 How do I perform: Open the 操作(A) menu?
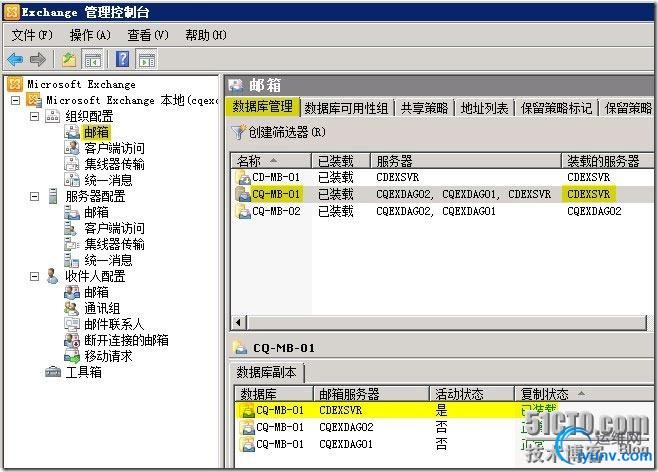coord(90,35)
